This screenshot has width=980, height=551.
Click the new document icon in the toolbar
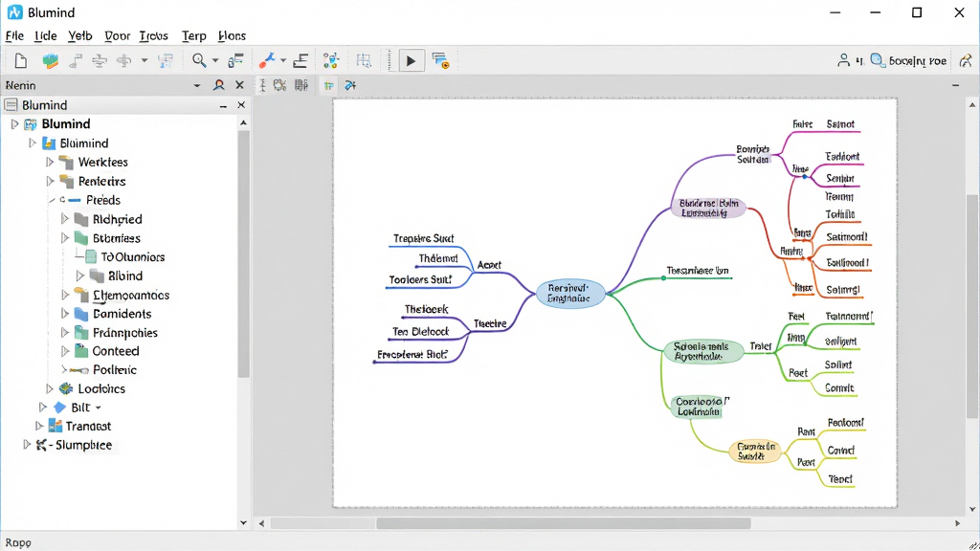(21, 60)
